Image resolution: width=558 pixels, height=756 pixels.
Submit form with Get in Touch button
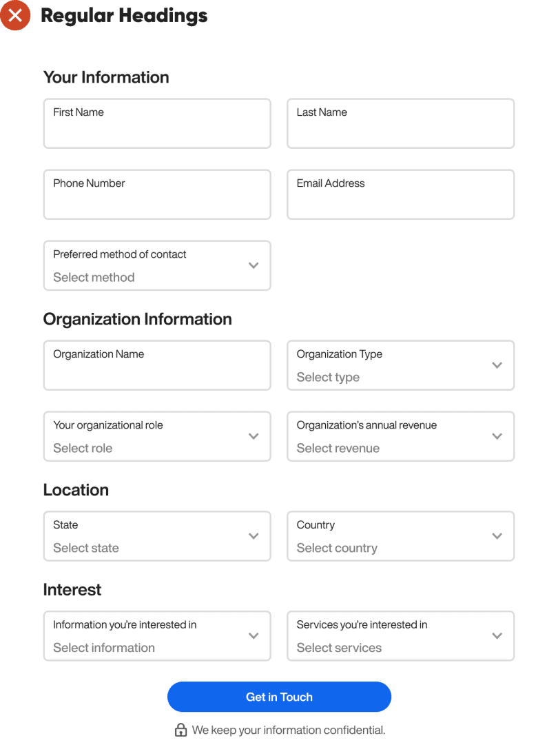279,697
